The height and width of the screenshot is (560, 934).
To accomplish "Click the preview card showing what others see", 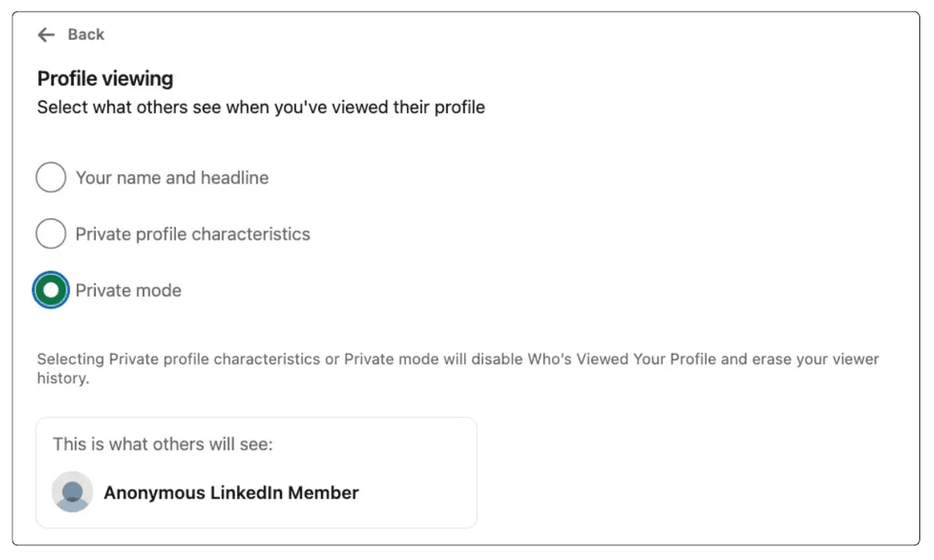I will [255, 472].
